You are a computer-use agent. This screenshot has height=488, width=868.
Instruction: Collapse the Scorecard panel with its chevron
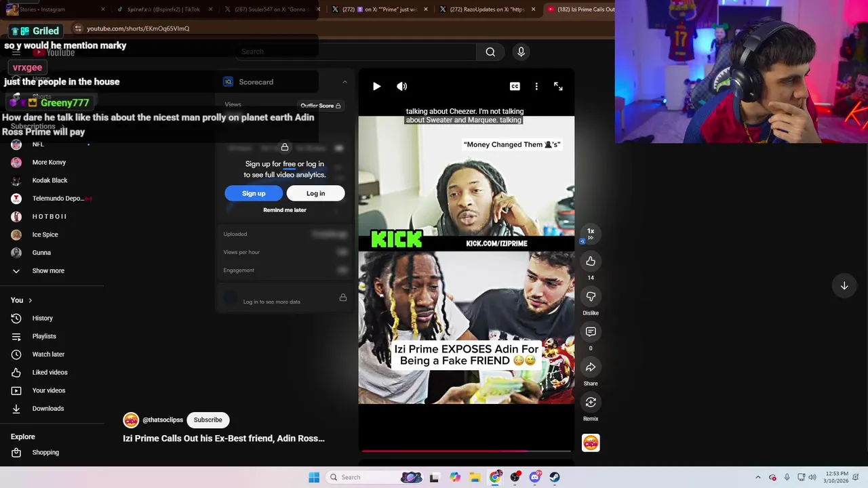344,82
